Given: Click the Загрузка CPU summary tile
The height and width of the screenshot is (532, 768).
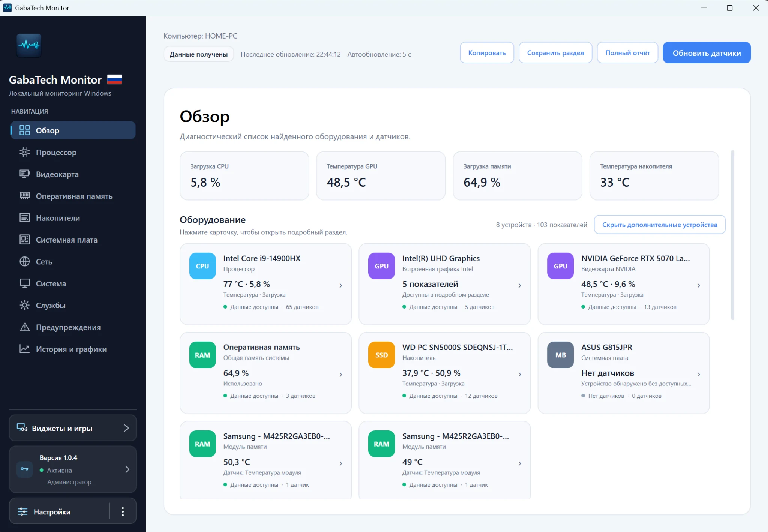Looking at the screenshot, I should coord(244,175).
